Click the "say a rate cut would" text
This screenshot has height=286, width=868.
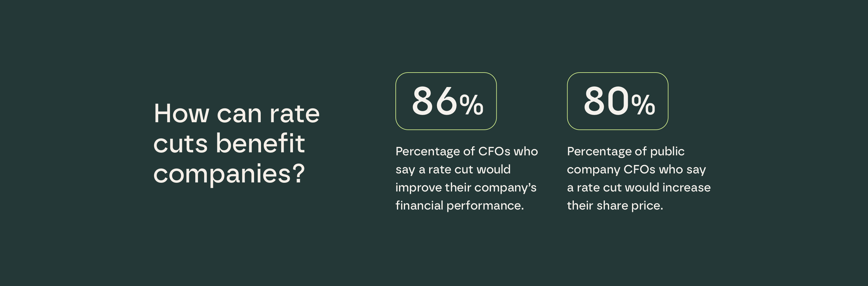coord(453,169)
